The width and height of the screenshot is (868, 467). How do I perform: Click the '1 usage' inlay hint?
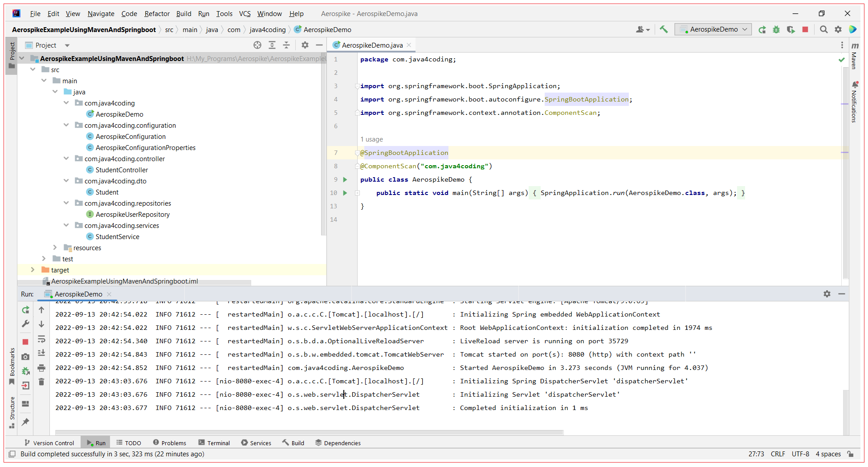point(371,139)
